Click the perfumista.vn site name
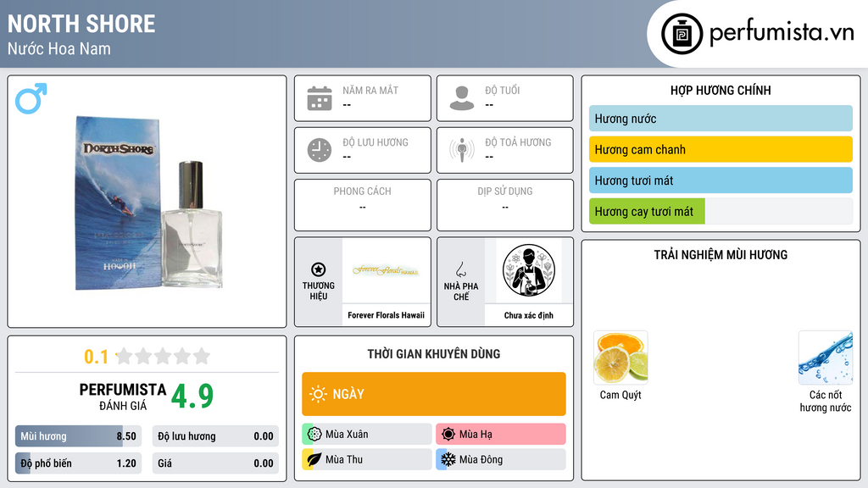Image resolution: width=868 pixels, height=488 pixels. [782, 33]
